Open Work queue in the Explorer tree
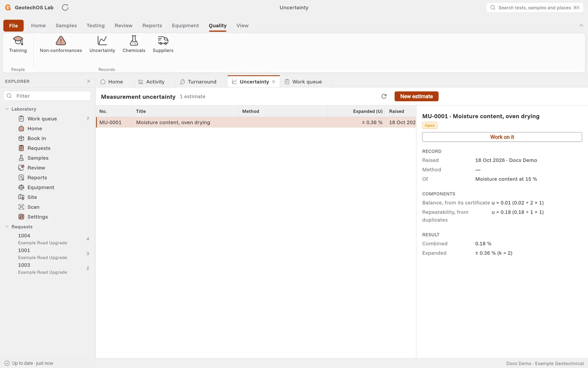Image resolution: width=588 pixels, height=368 pixels. 47,118
